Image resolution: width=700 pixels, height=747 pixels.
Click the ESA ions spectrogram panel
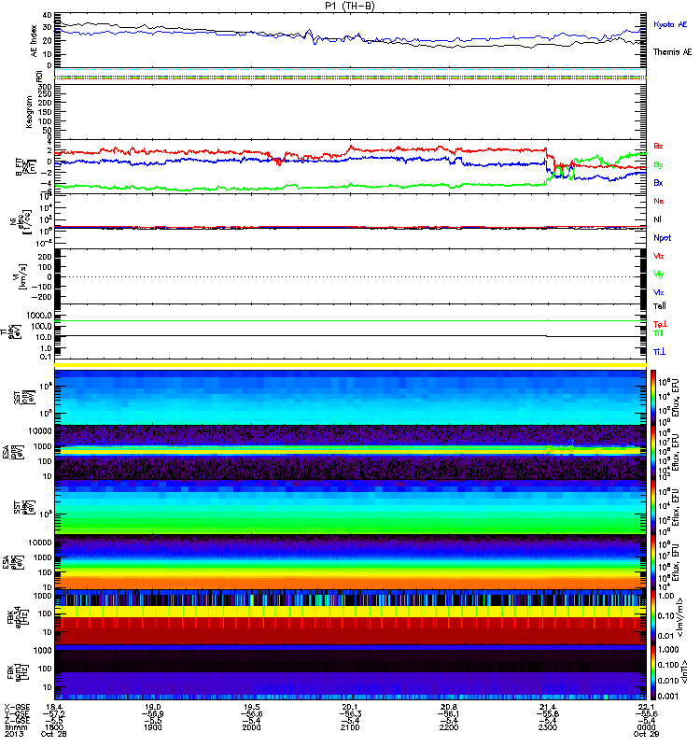[350, 453]
